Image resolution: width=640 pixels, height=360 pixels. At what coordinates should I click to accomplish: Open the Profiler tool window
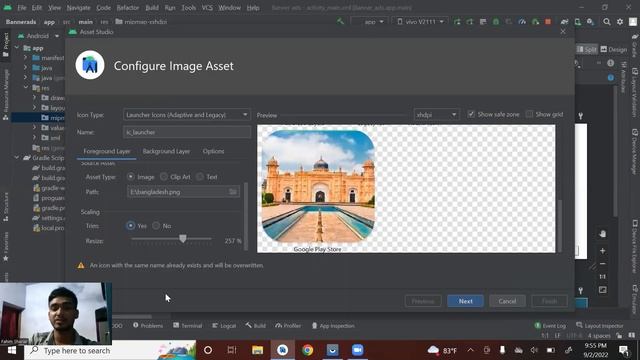(x=288, y=325)
